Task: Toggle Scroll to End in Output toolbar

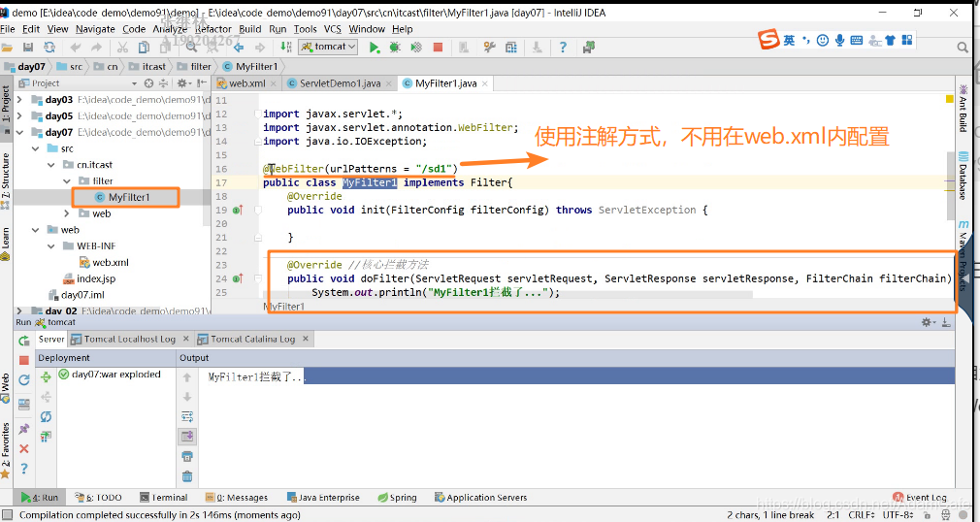Action: coord(187,436)
